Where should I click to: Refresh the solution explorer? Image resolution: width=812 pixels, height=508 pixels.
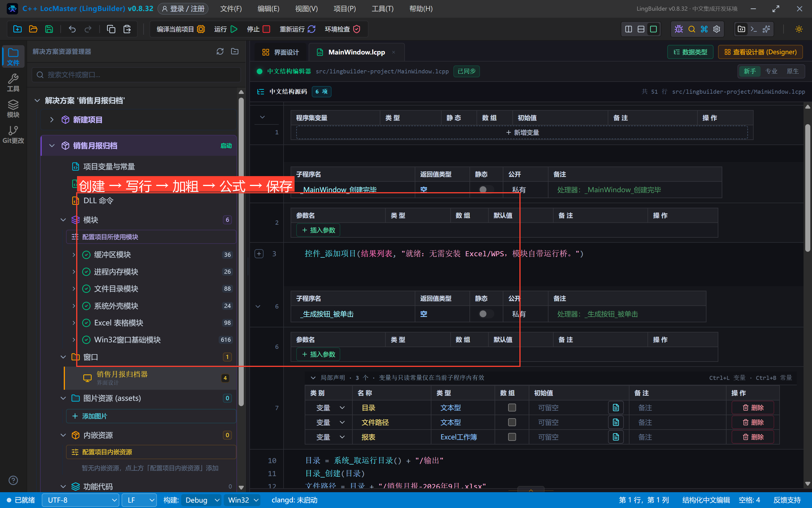tap(220, 51)
